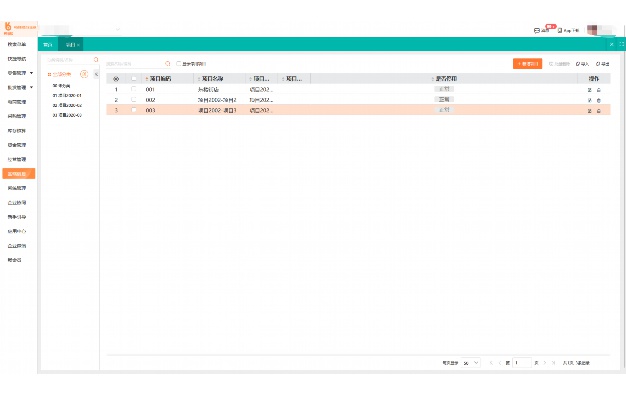Sort by the status column header icon

tap(433, 79)
